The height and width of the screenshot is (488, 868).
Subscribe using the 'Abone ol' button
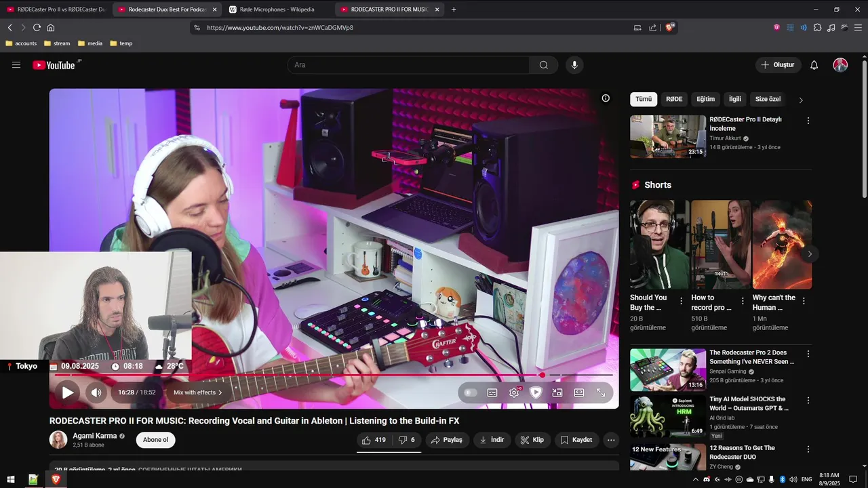155,440
